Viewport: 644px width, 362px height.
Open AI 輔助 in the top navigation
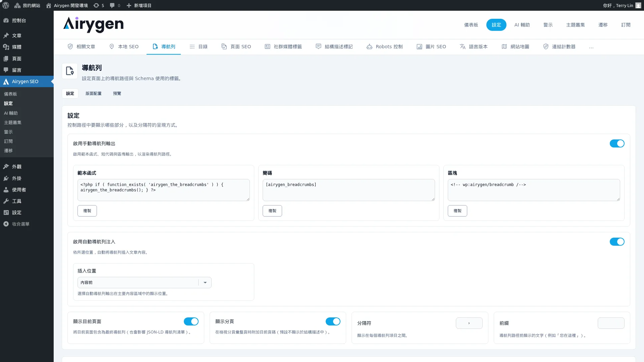coord(522,25)
